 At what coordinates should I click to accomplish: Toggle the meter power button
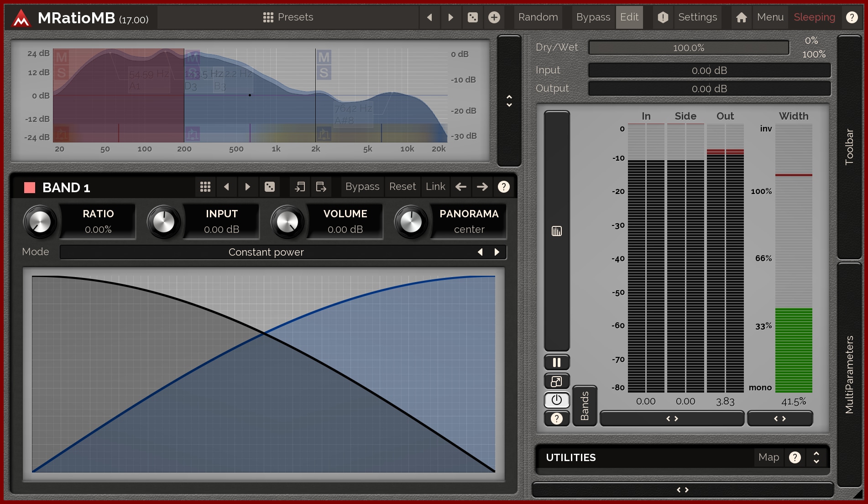(x=557, y=400)
